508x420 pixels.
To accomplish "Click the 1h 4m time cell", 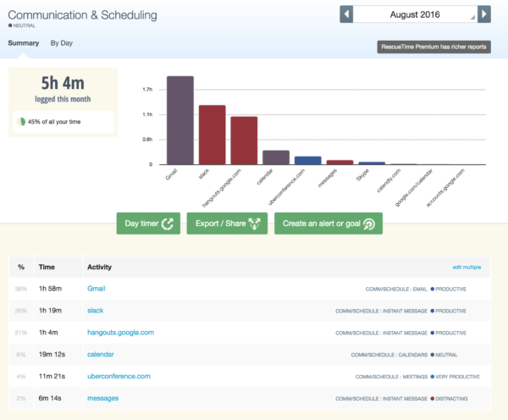I will 48,333.
